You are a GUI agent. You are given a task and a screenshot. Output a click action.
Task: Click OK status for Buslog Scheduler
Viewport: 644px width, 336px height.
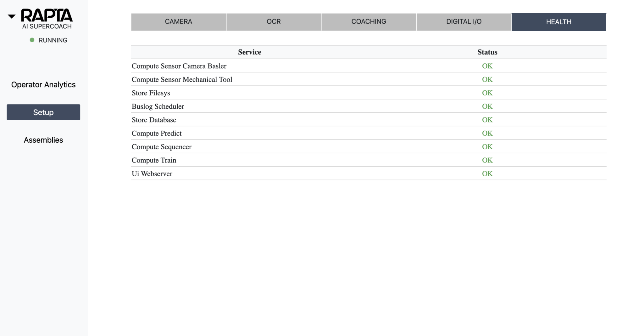click(487, 106)
